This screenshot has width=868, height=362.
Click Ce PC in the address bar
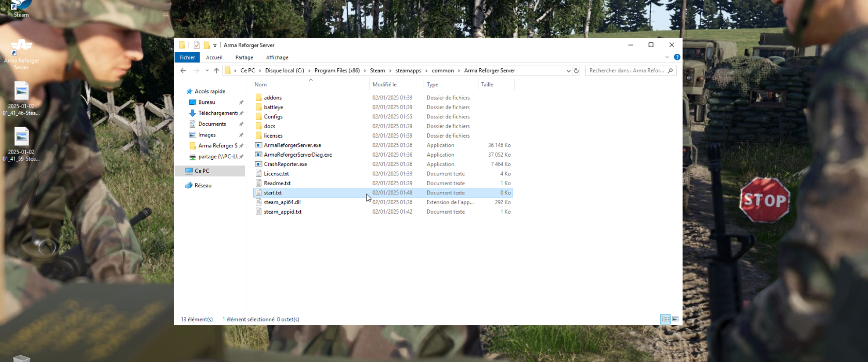[247, 70]
